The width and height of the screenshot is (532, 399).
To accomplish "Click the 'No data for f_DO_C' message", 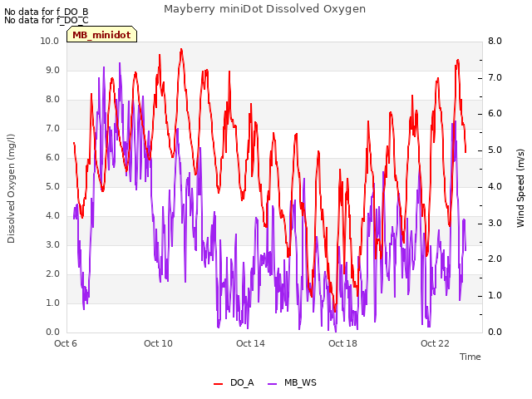I will tap(47, 20).
